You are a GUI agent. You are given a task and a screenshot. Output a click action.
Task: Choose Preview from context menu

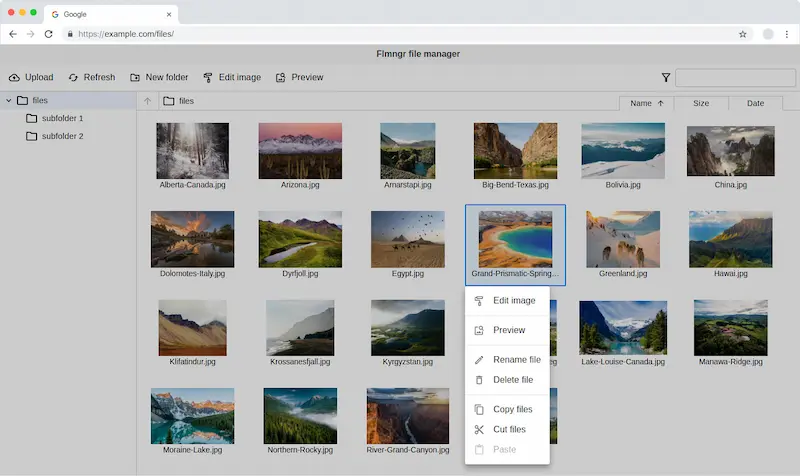click(508, 330)
